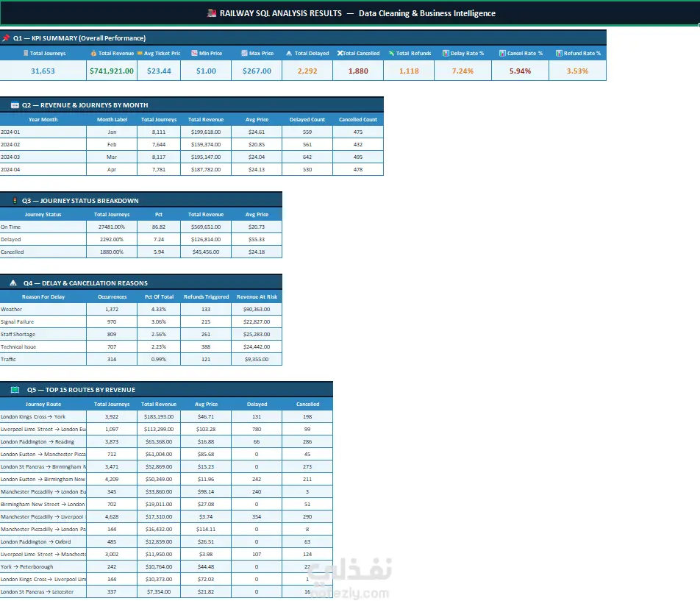
Task: Click the bar chart icon beside Cancel Rate %
Action: 502,53
